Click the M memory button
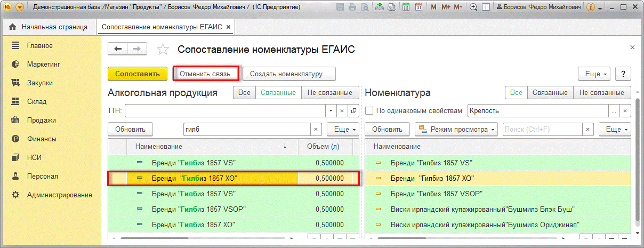The height and width of the screenshot is (248, 644). coord(433,7)
